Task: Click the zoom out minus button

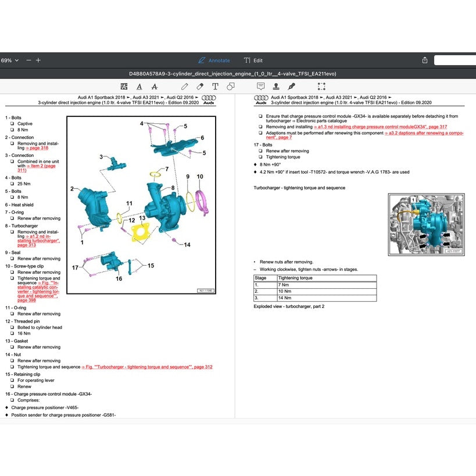Action: (28, 60)
